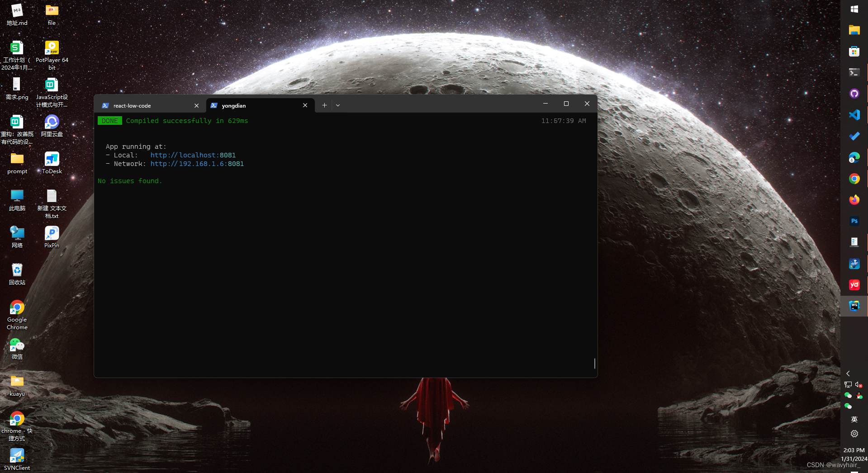Viewport: 868px width, 473px height.
Task: Select the 网络 network desktop icon
Action: (x=17, y=237)
